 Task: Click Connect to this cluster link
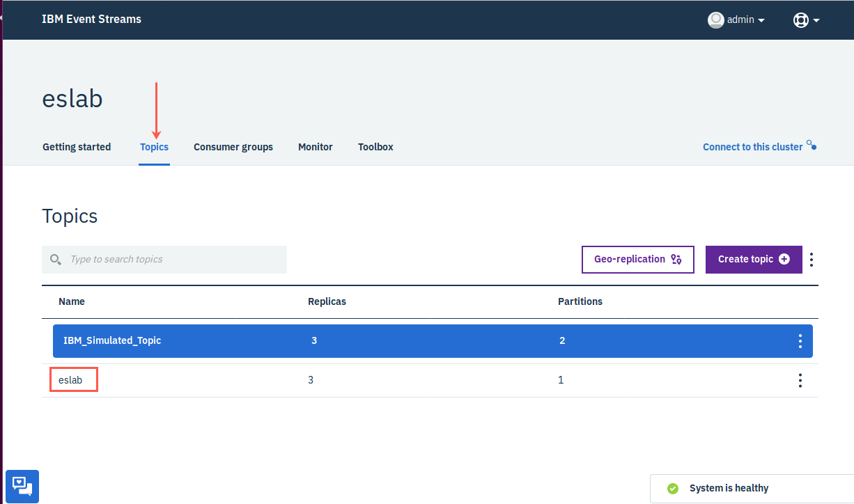[759, 146]
